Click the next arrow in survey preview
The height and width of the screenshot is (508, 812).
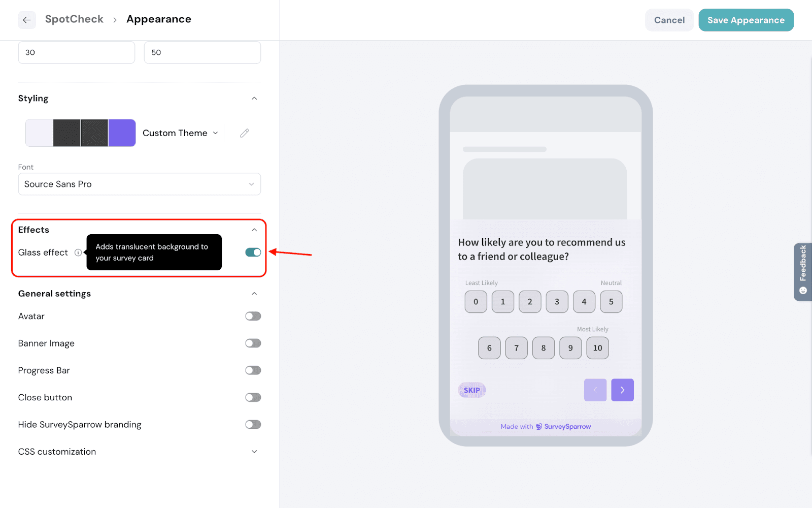coord(622,390)
